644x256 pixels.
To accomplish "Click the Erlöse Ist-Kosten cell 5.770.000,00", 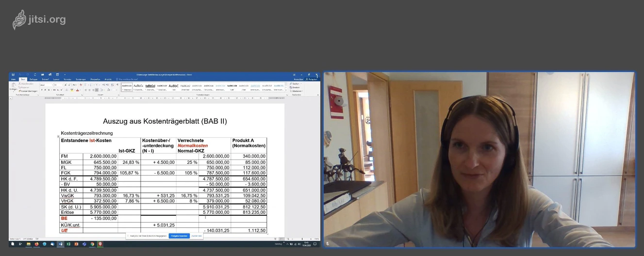I will click(x=103, y=212).
